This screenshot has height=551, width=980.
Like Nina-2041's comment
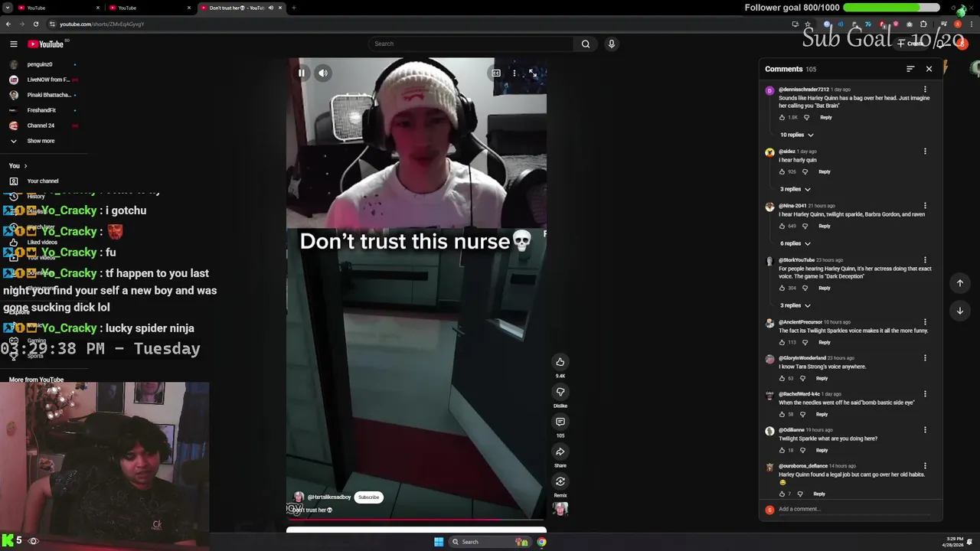click(782, 226)
